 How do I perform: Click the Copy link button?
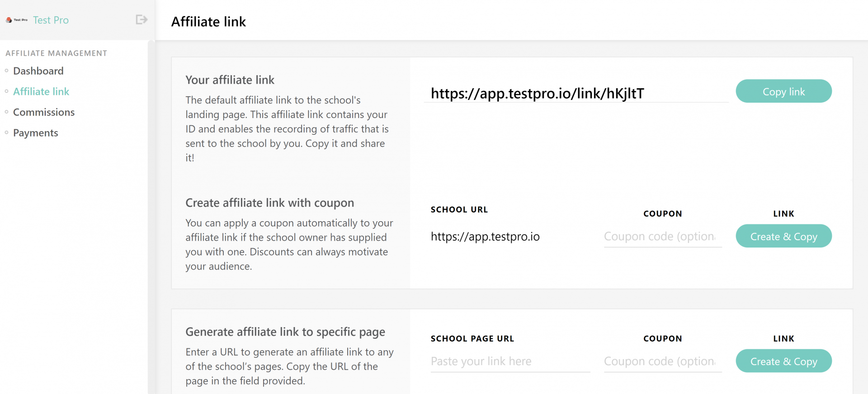[x=783, y=91]
